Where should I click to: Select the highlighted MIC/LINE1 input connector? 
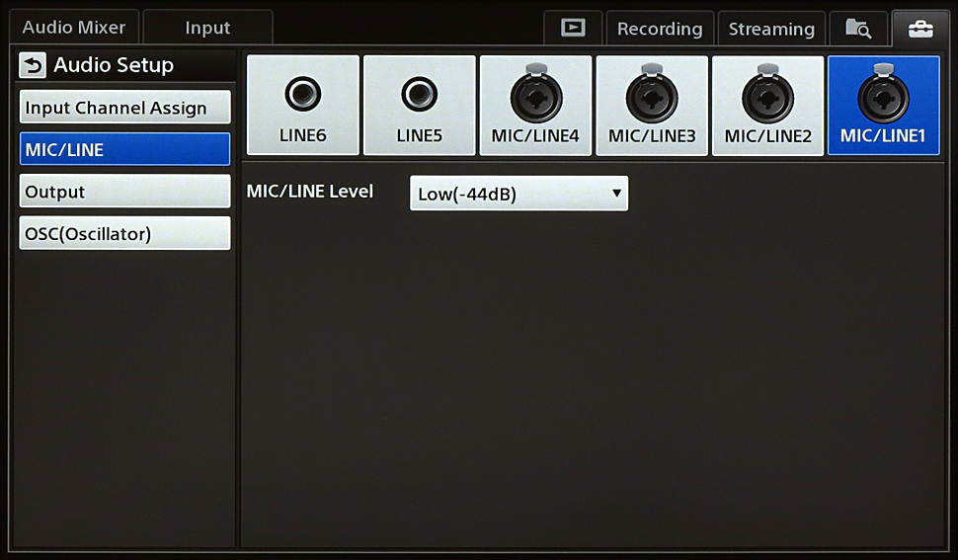click(x=883, y=106)
